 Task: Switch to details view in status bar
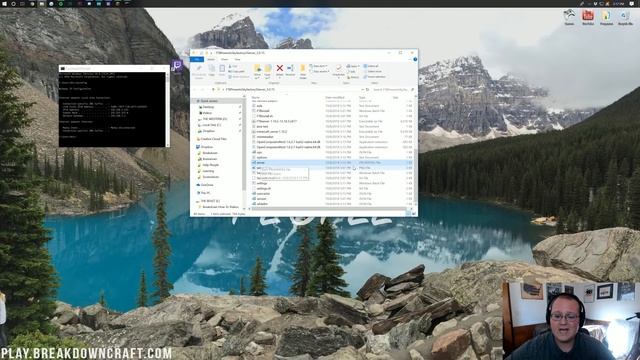(x=409, y=213)
